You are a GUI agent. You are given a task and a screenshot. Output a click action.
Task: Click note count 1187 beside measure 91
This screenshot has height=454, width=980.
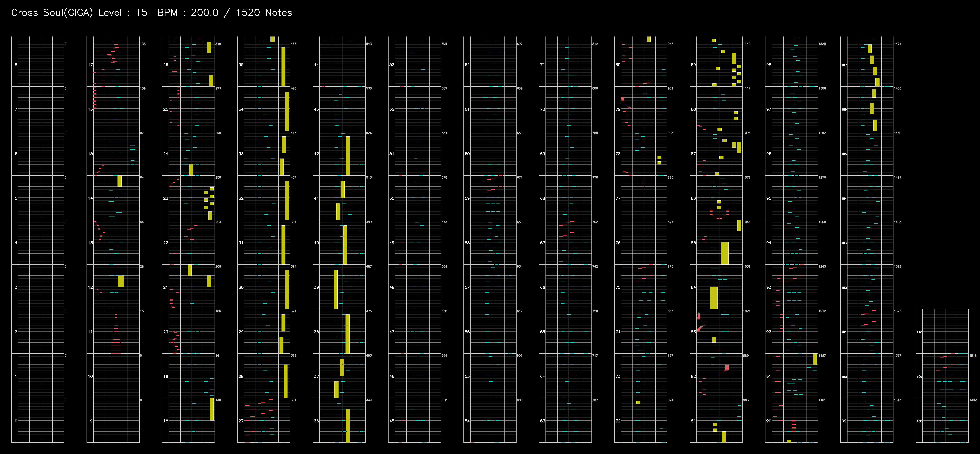[822, 356]
